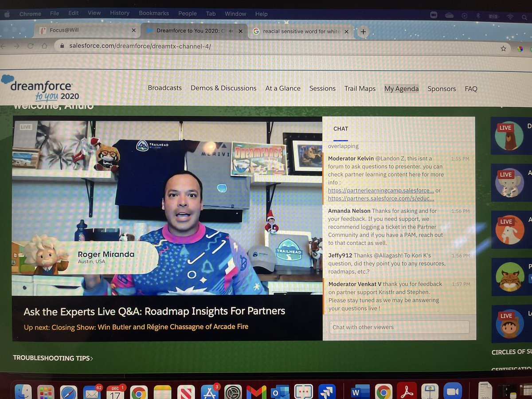Open Keynote from the Dock
Viewport: 532px width, 399px height.
click(x=430, y=392)
